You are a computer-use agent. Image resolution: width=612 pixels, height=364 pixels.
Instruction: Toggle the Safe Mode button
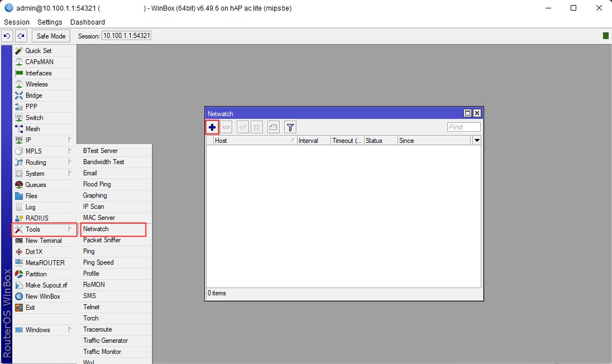[x=51, y=36]
